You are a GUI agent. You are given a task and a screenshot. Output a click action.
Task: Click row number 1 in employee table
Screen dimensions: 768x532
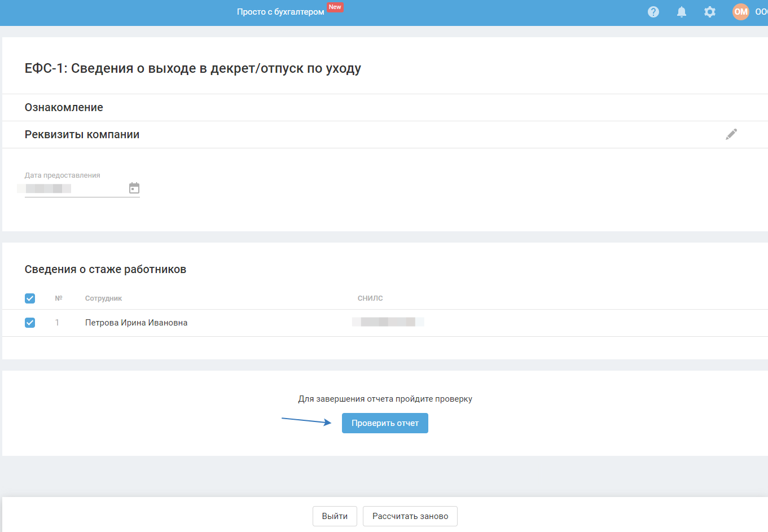pos(57,323)
